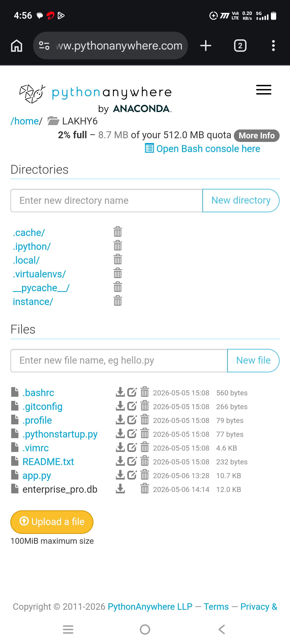
Task: Open the browser tab switcher
Action: click(x=240, y=46)
